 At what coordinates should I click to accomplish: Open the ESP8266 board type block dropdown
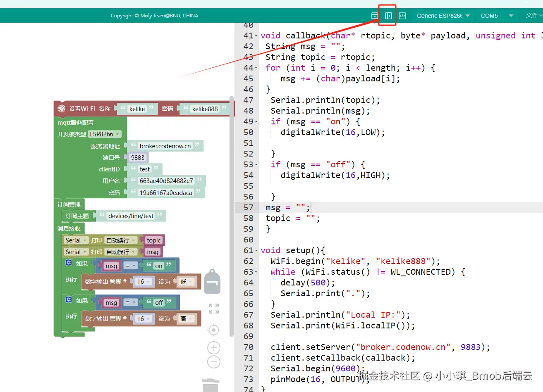105,134
